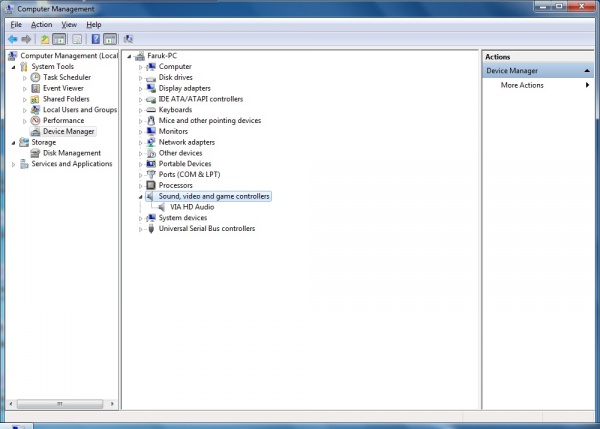Click the Scan for hardware changes icon
This screenshot has height=429, width=600.
tap(128, 39)
